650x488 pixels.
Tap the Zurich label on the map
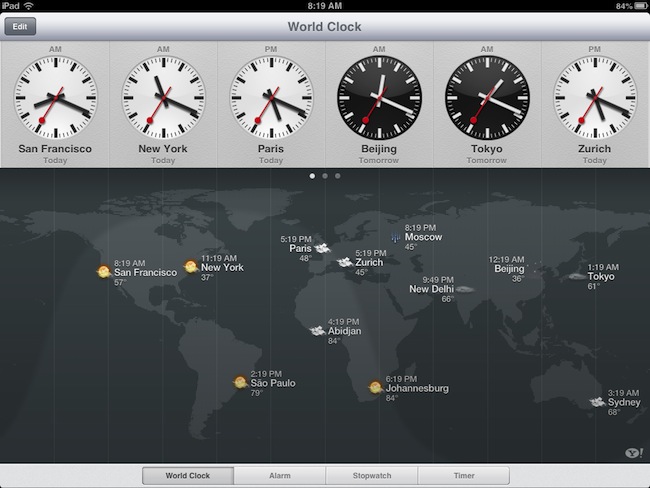click(x=369, y=262)
